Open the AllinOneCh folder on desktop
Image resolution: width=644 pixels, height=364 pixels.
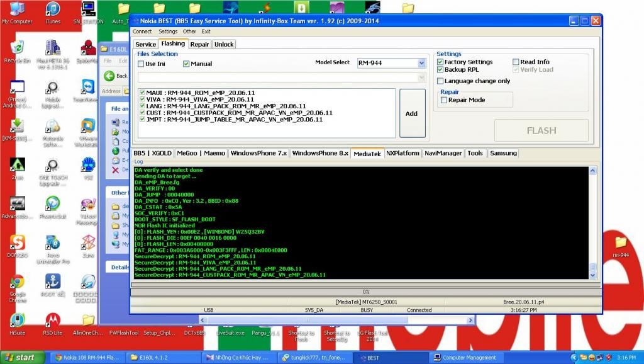[x=88, y=324]
